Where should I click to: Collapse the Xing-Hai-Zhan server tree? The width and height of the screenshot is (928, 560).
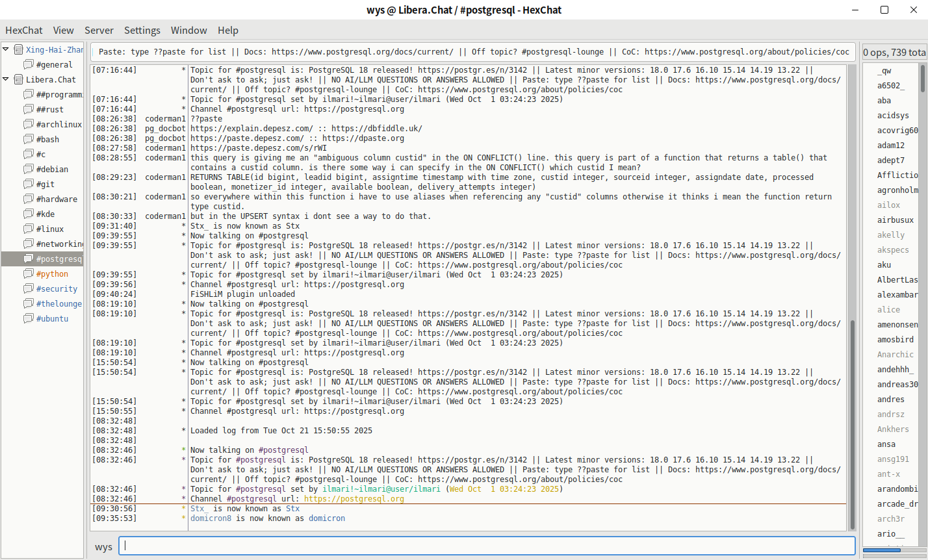point(6,49)
